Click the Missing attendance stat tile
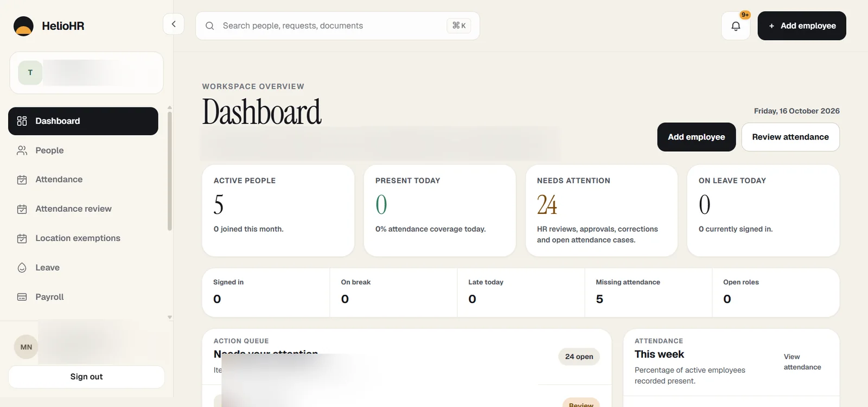This screenshot has width=868, height=407. coord(648,292)
